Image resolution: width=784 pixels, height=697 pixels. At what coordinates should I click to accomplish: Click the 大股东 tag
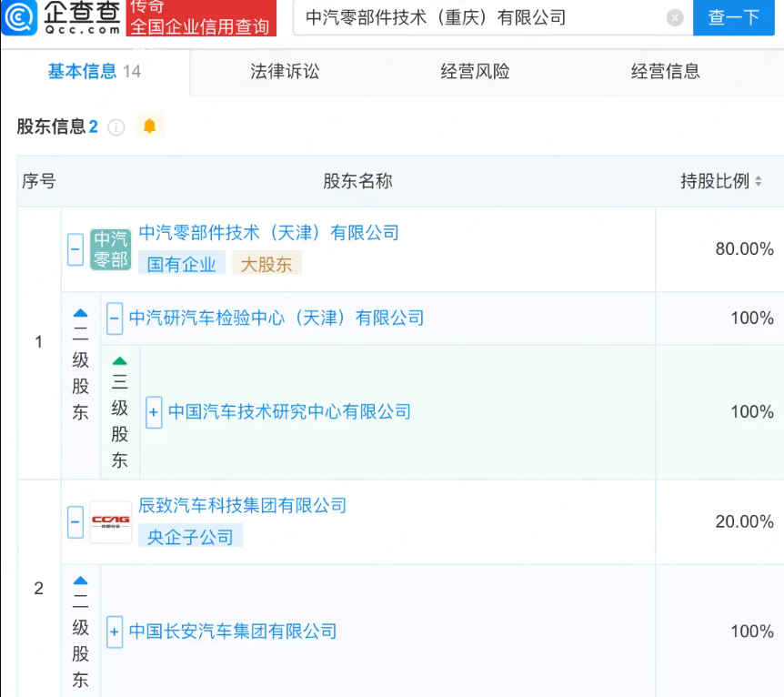(266, 263)
